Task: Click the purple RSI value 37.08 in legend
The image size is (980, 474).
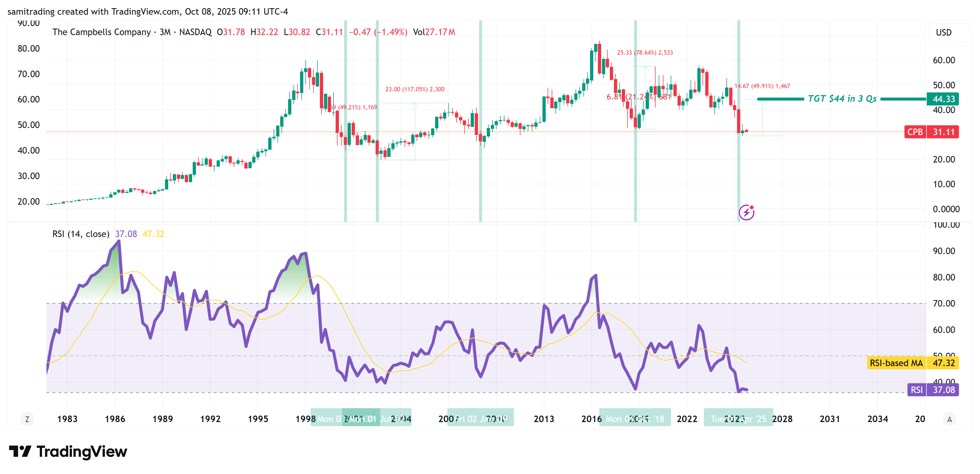Action: pos(126,234)
